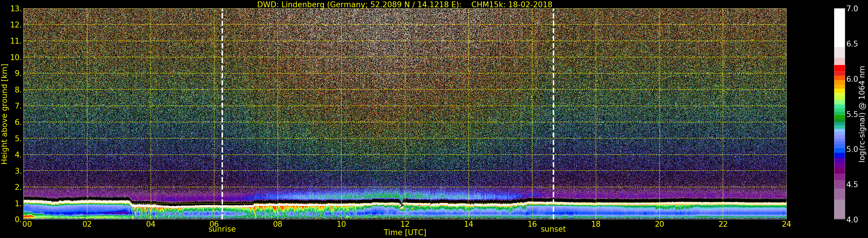Screen dimensions: 868x238
Task: Click the '4.0' tick label on the colorbar
Action: click(x=852, y=220)
